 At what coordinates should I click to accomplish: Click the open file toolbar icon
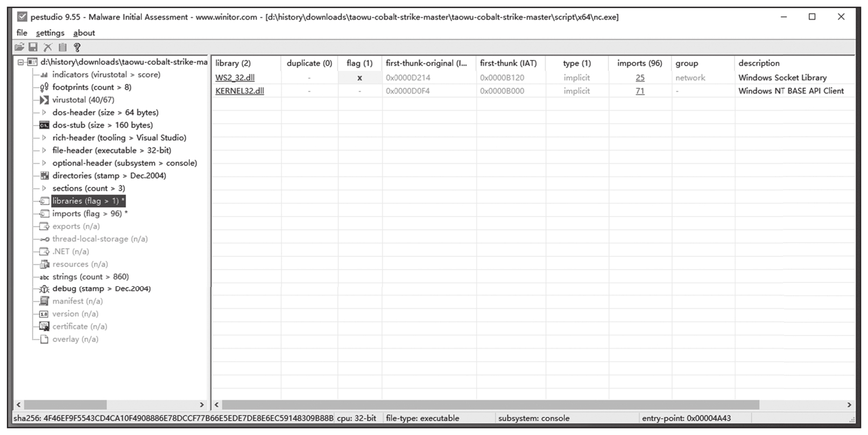pos(19,47)
